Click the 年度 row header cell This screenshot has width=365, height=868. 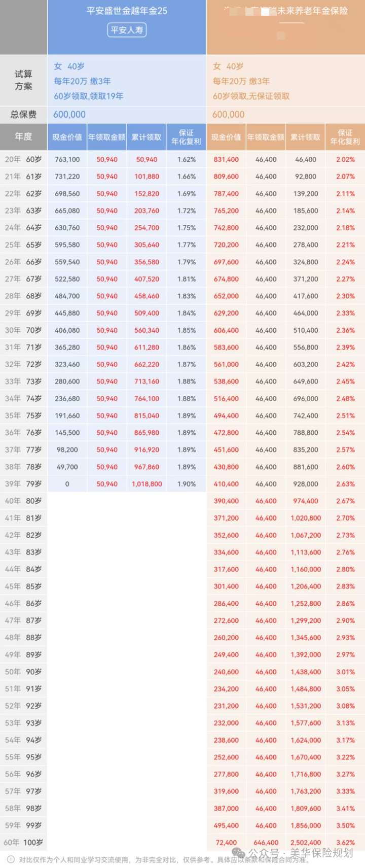click(x=23, y=136)
